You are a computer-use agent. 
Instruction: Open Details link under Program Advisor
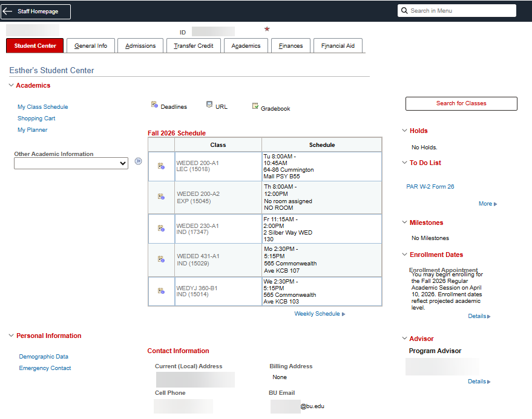pos(479,382)
